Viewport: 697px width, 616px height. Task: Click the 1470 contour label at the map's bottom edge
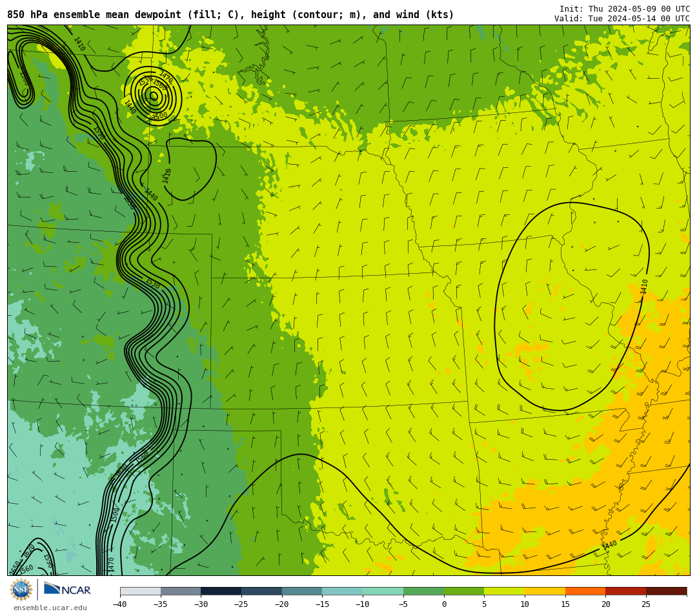[111, 564]
